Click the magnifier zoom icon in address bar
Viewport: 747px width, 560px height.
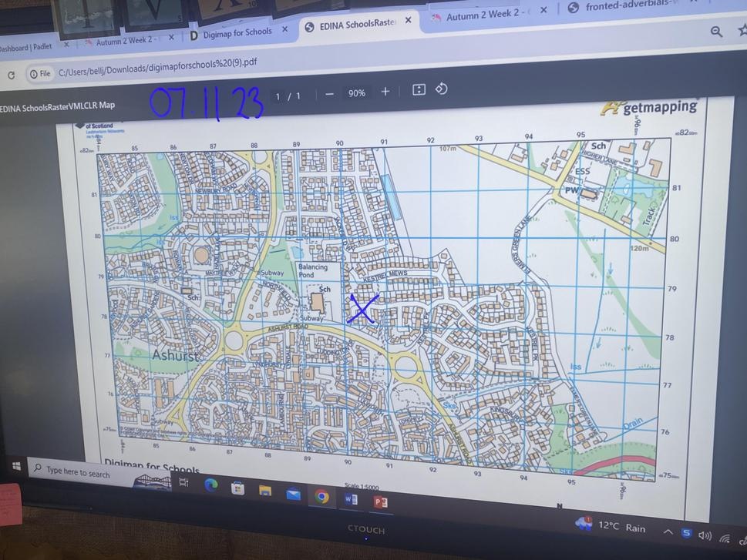pos(716,32)
